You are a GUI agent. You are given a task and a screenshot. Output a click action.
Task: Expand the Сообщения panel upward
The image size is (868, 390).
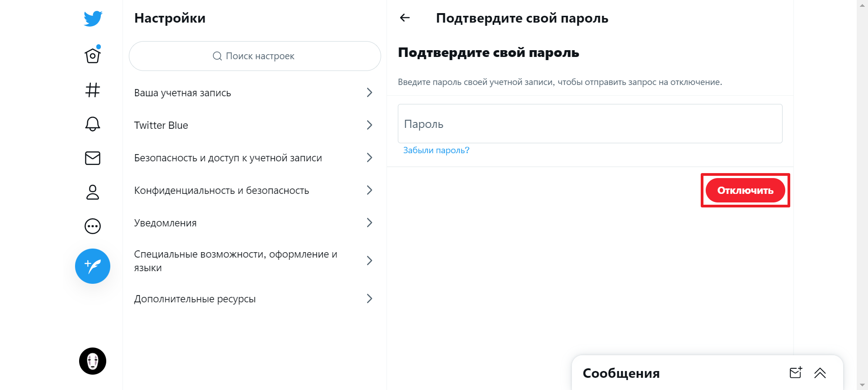(x=821, y=373)
